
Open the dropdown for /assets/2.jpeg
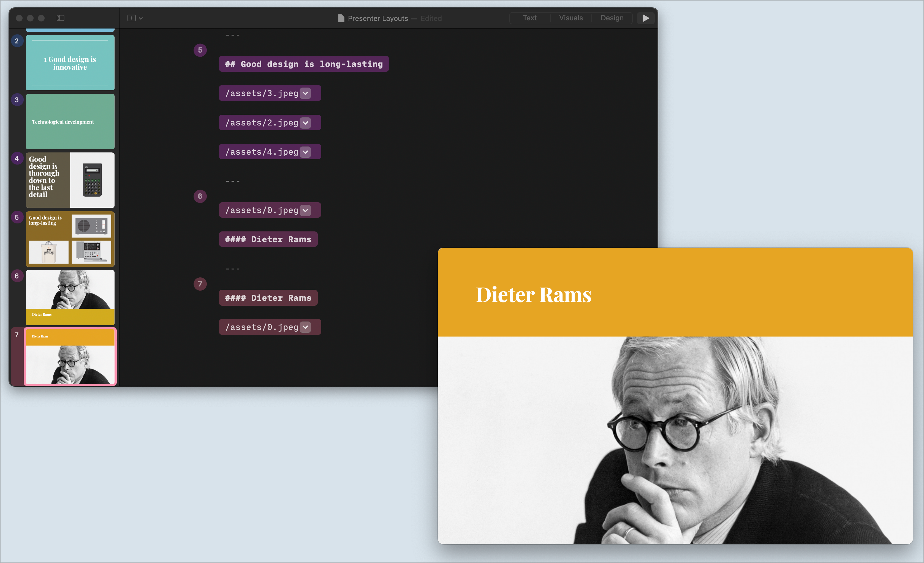[306, 122]
